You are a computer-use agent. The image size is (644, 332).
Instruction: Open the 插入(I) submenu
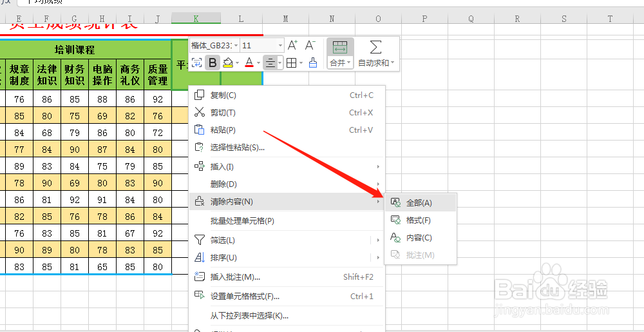point(287,166)
